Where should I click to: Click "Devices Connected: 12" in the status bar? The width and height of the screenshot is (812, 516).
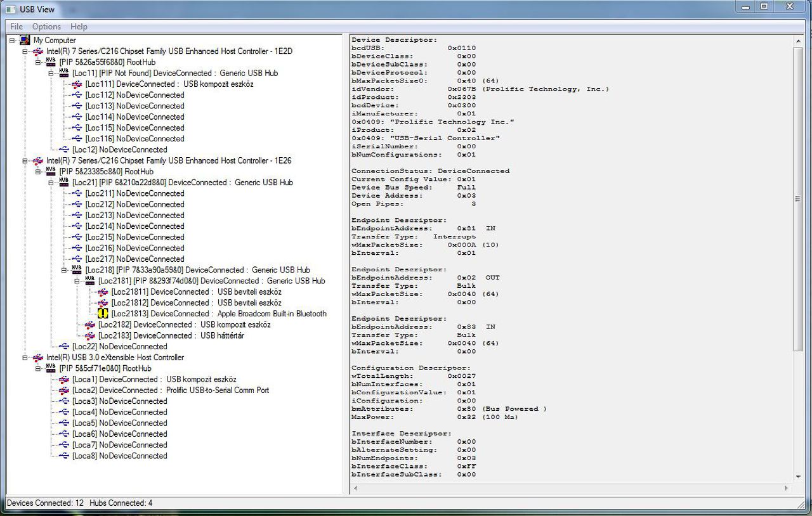tap(45, 503)
